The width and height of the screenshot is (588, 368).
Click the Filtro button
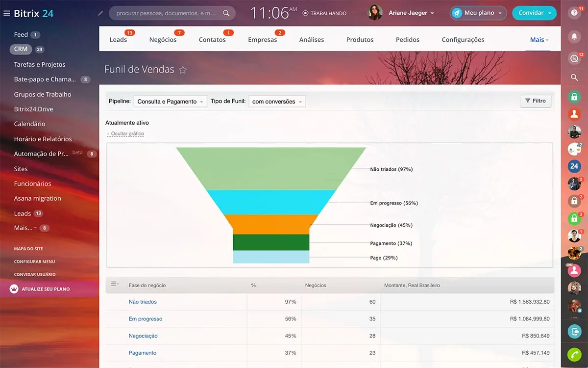point(535,101)
